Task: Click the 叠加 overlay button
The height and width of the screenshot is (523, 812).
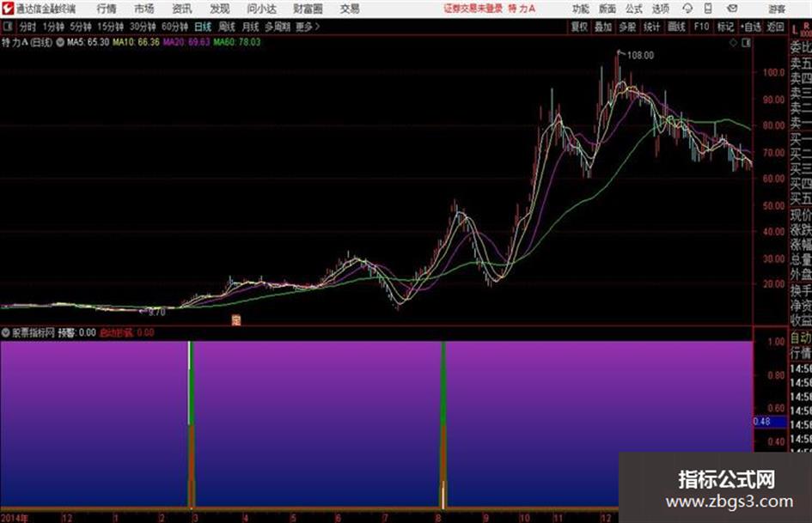Action: click(x=603, y=27)
